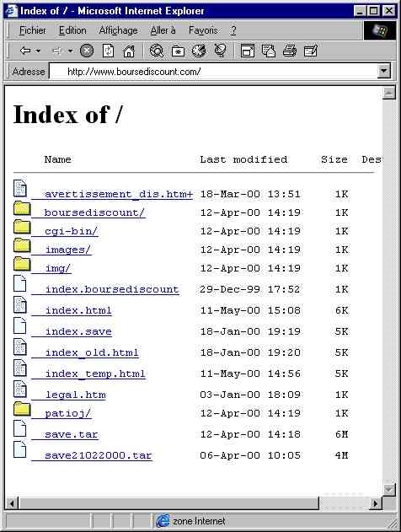
Task: Click the History globe toolbar icon
Action: click(x=200, y=51)
